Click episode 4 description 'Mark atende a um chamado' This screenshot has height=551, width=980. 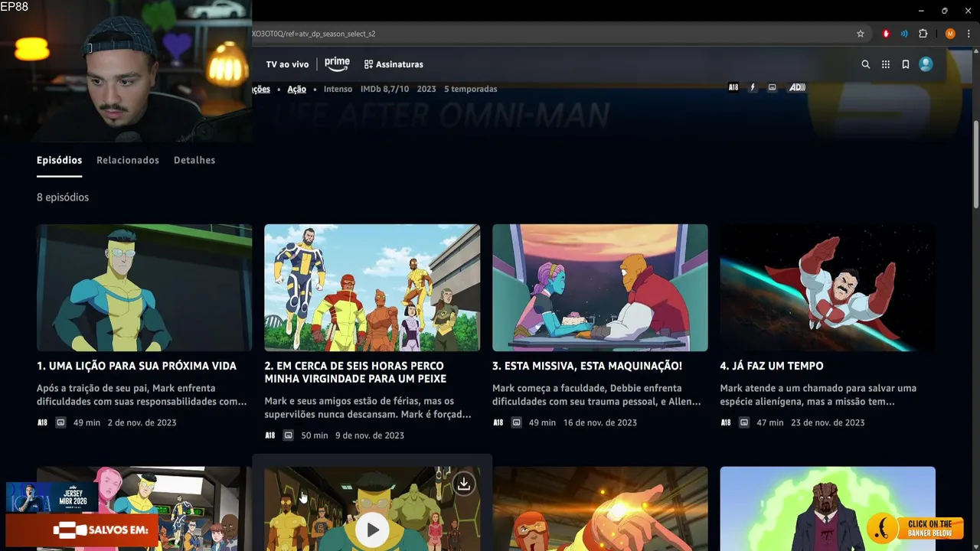[x=818, y=395]
